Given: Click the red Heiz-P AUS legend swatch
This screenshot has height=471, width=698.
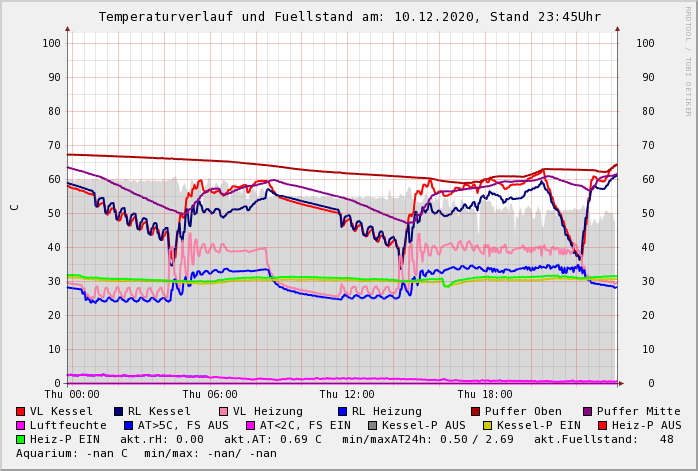Looking at the screenshot, I should (x=601, y=425).
